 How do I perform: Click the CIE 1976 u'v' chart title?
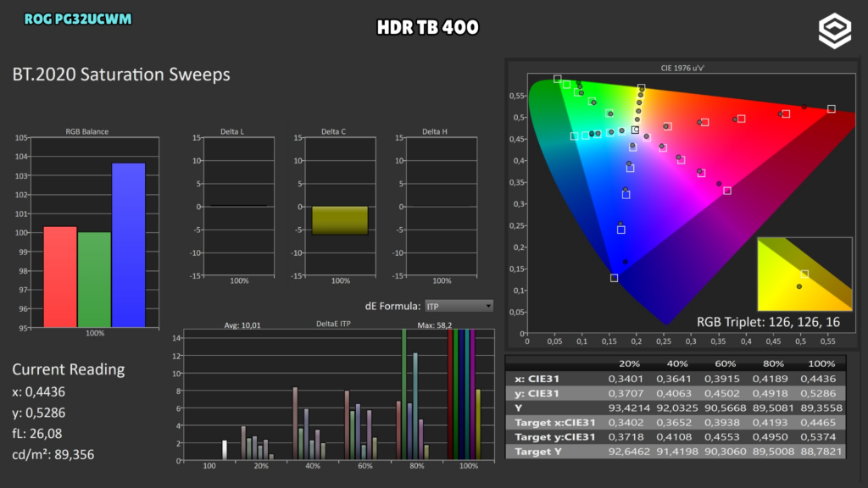click(682, 68)
